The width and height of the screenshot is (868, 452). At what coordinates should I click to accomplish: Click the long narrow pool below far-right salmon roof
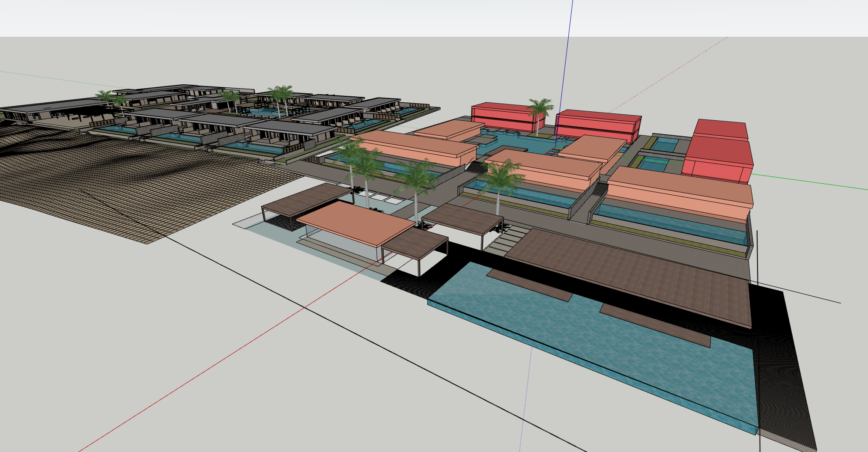click(x=672, y=223)
